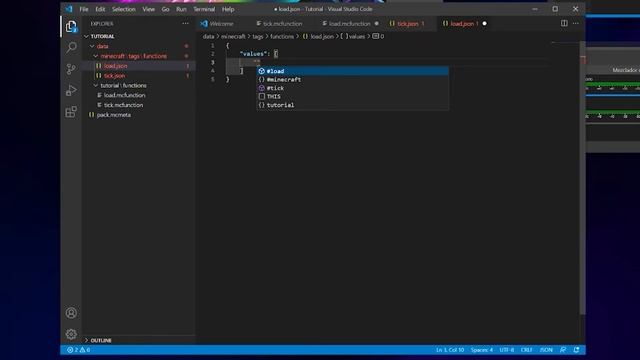
Task: Open the Terminal menu
Action: coord(204,9)
